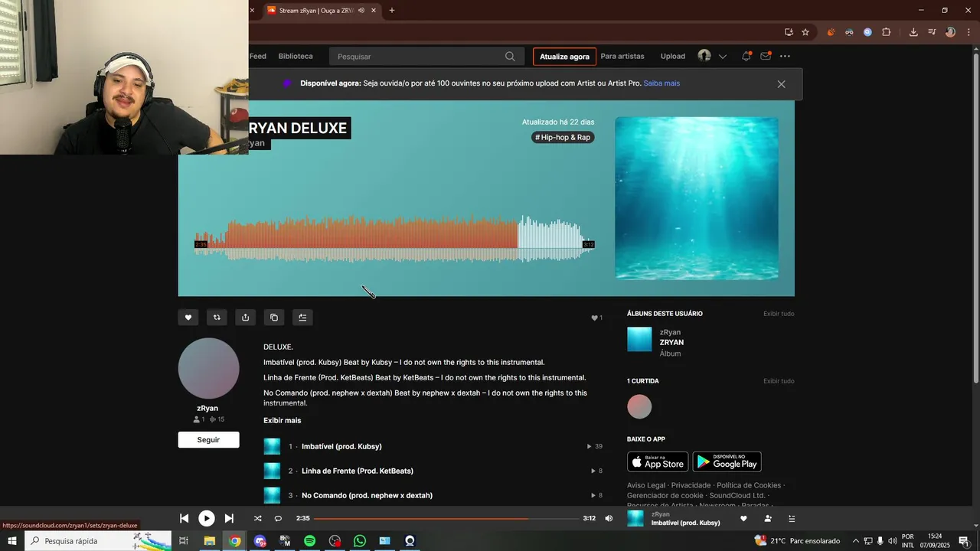Screen dimensions: 980x551
Task: Add the playlist to Next Up queue
Action: click(x=302, y=318)
